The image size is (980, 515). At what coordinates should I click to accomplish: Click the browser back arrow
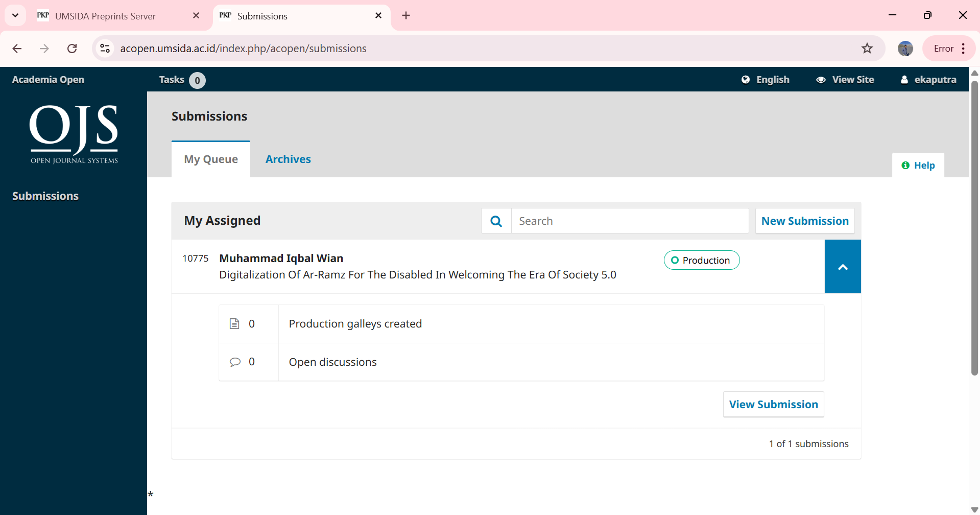(x=17, y=49)
